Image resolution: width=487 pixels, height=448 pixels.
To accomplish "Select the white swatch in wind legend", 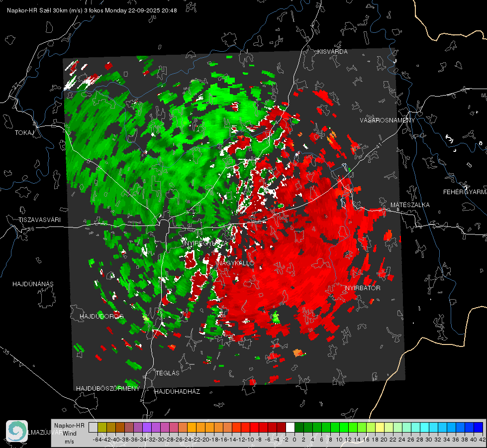I will tap(290, 428).
